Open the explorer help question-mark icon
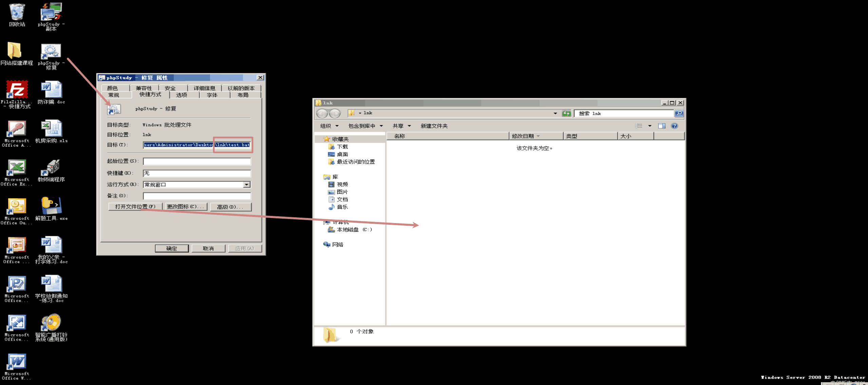 tap(674, 126)
